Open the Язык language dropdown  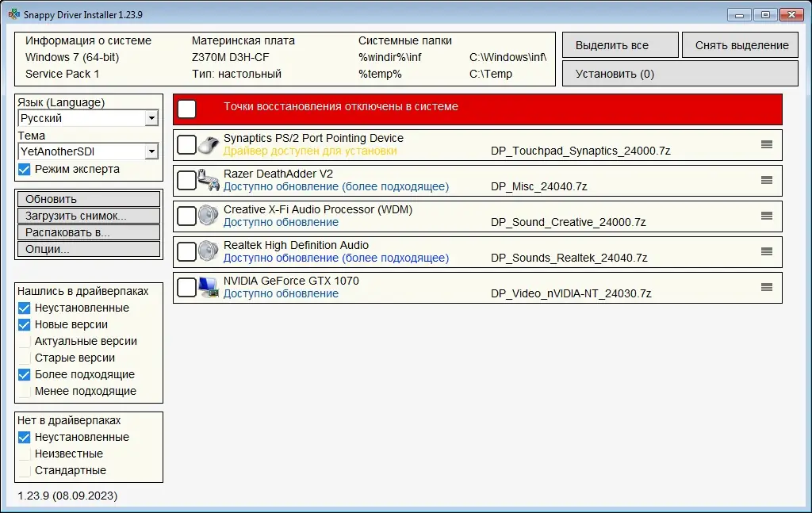pos(151,117)
